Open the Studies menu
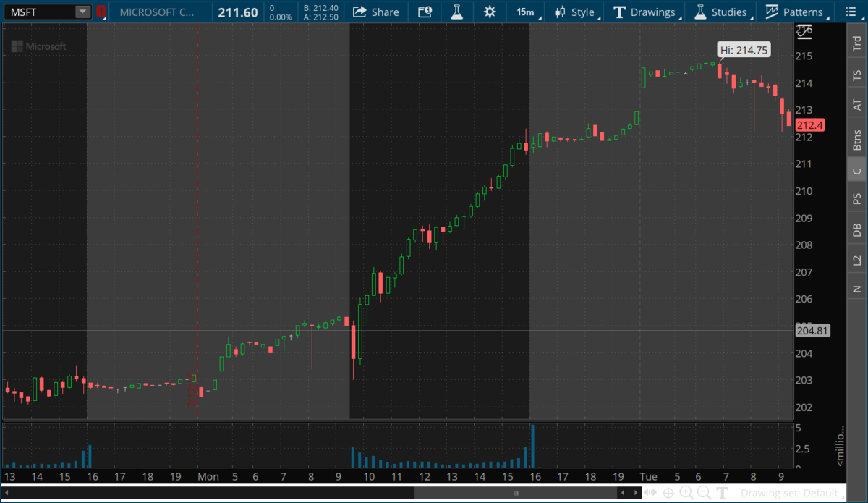The image size is (868, 503). point(721,12)
